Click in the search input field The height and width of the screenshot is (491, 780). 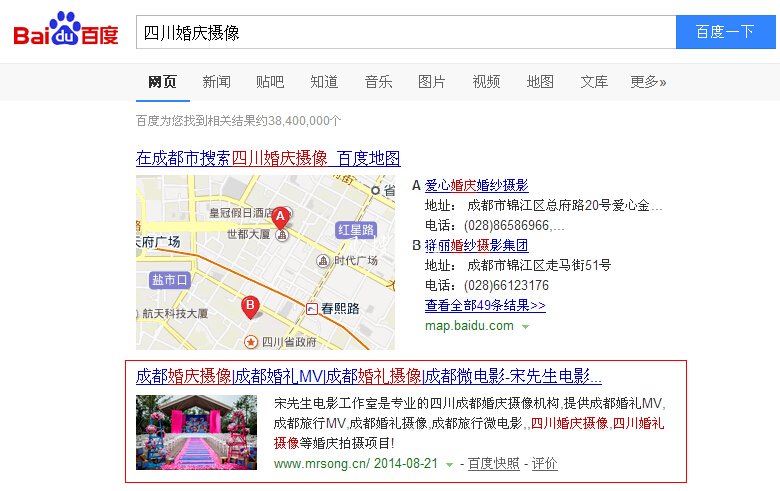pyautogui.click(x=405, y=32)
